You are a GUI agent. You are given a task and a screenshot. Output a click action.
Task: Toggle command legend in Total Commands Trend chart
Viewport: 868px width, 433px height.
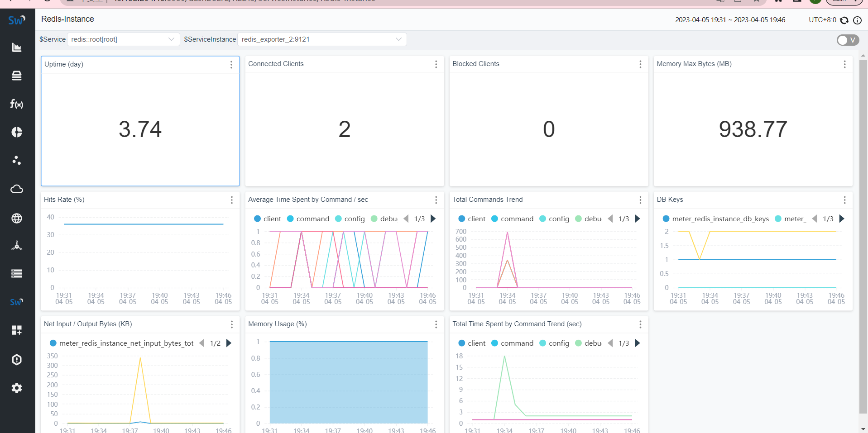coord(513,219)
